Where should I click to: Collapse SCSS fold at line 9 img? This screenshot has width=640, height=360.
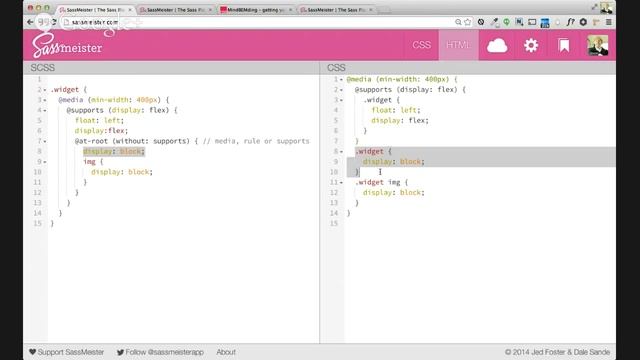(x=45, y=162)
